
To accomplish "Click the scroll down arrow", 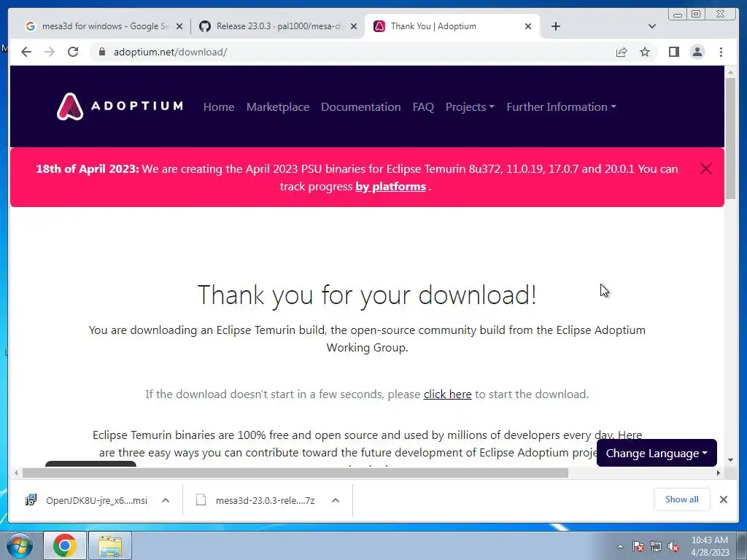I will (730, 460).
